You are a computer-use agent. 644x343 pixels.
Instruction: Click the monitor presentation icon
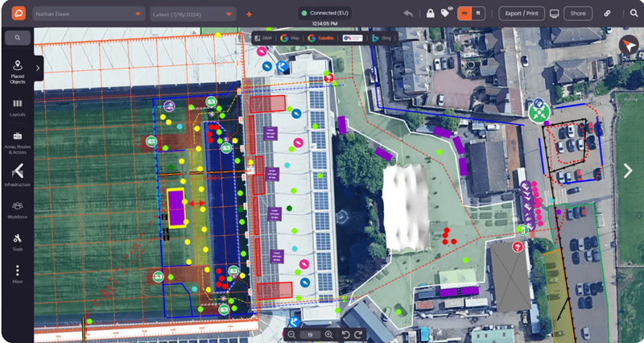[x=555, y=14]
